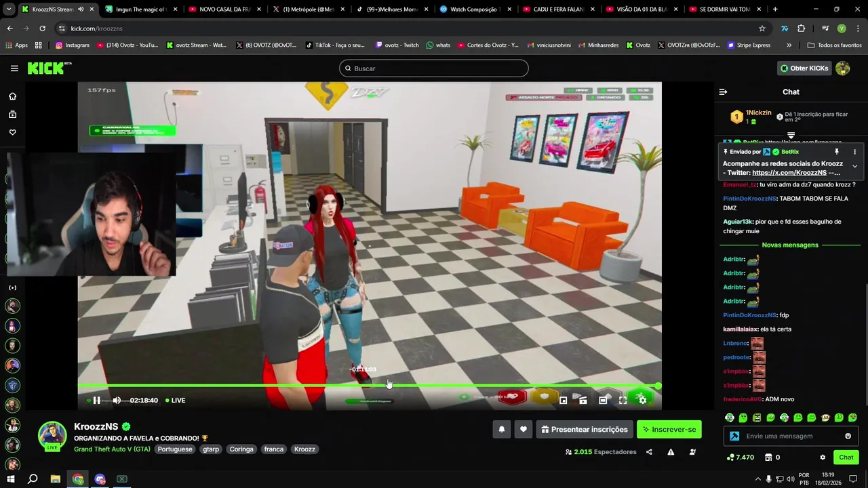Screen dimensions: 868x488
Task: Show more bookmarks via chevron
Action: (789, 45)
